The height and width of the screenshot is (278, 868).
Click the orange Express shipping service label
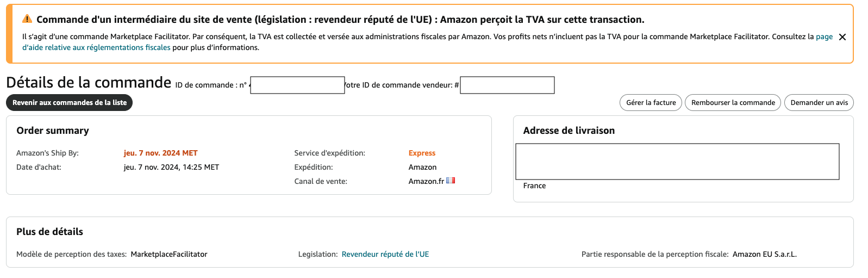pyautogui.click(x=422, y=153)
